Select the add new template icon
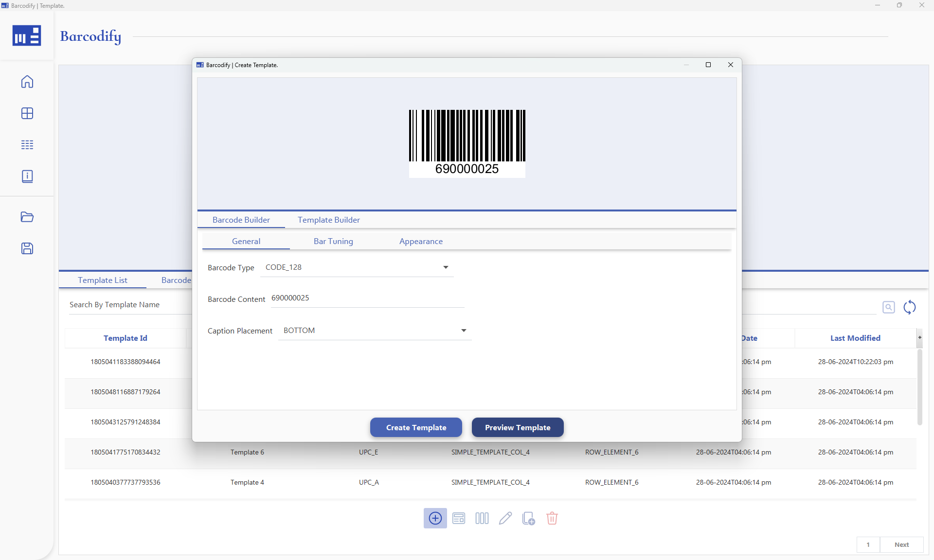Screen dimensions: 934x560 coord(435,518)
